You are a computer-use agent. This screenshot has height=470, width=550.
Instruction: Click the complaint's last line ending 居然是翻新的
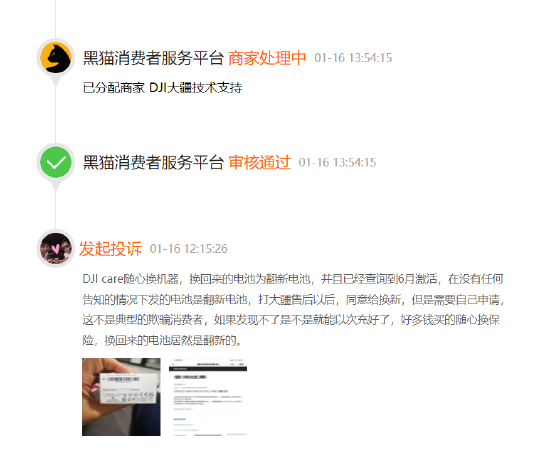(162, 340)
